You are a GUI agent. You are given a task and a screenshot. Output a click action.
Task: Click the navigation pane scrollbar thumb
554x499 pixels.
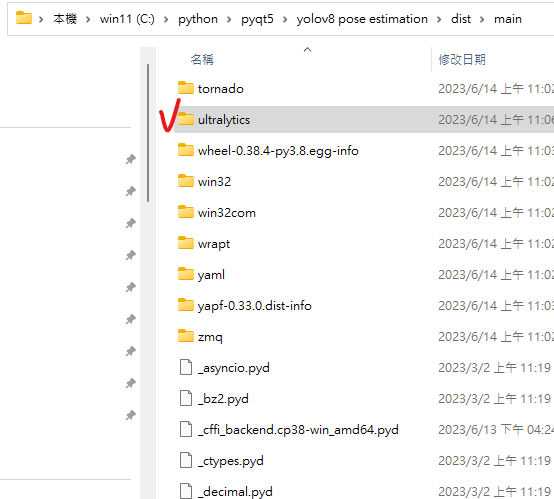[148, 133]
